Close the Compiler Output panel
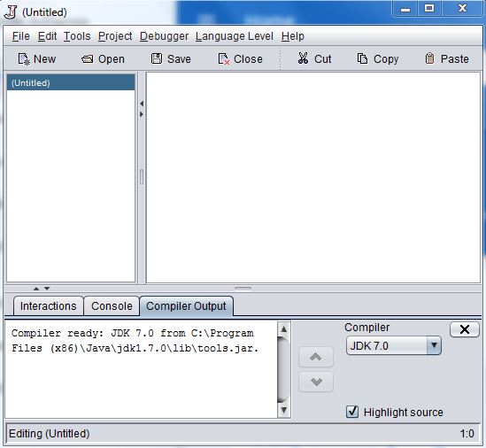486x448 pixels. tap(464, 329)
